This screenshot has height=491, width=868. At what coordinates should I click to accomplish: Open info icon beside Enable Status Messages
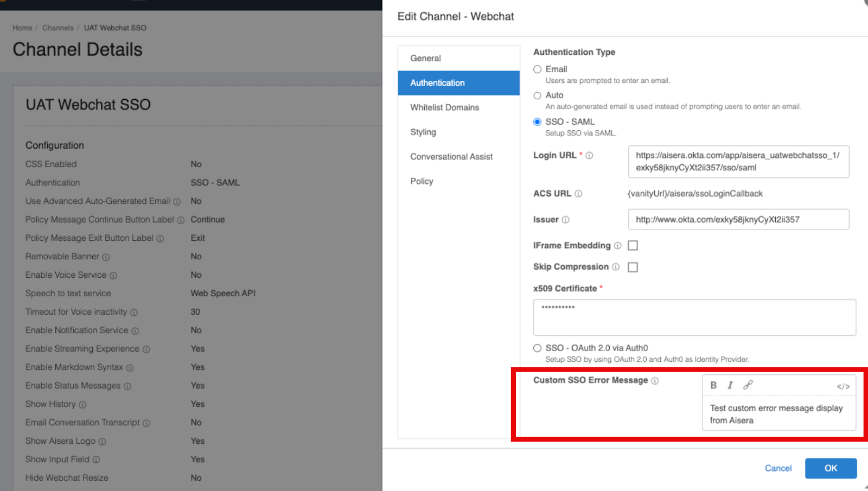tap(127, 386)
